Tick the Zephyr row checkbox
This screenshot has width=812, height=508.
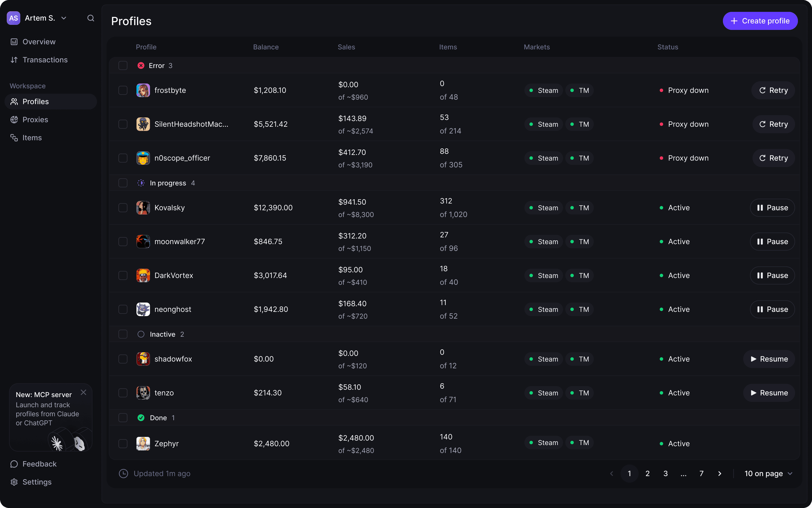coord(123,443)
